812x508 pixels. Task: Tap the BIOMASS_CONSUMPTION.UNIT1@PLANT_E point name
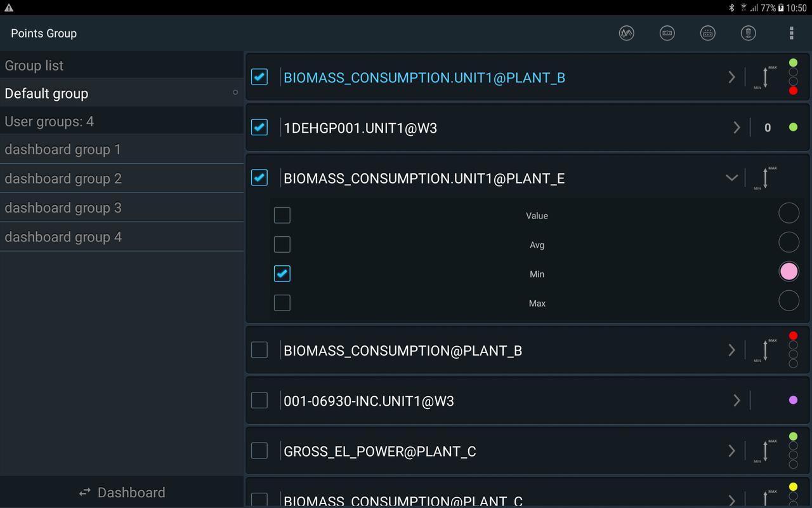click(x=424, y=178)
